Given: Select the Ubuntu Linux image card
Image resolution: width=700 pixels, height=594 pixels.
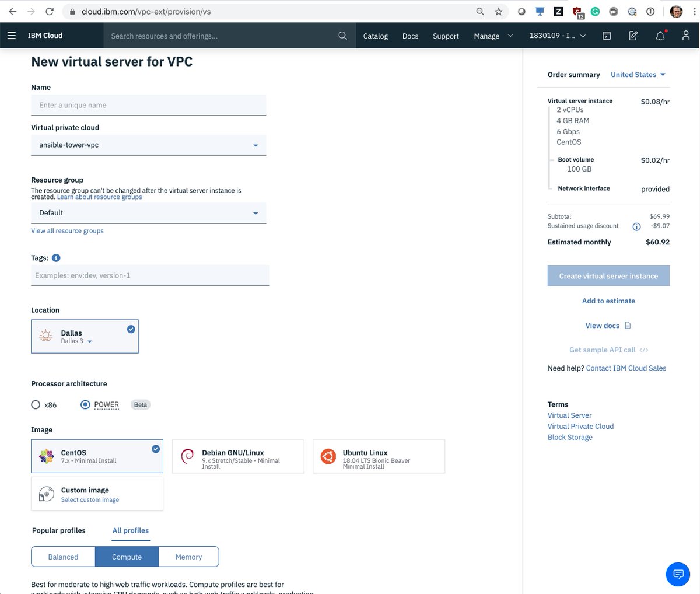Looking at the screenshot, I should coord(379,456).
